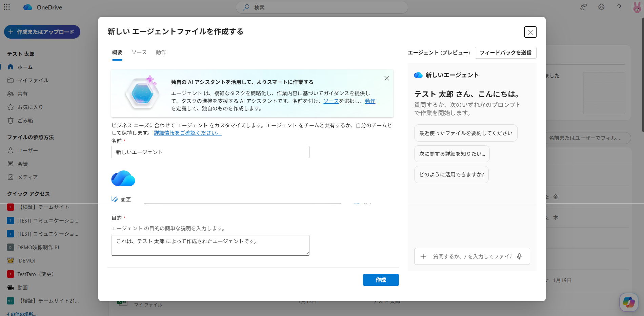
Task: Click the microphone icon in agent chat
Action: [x=519, y=256]
